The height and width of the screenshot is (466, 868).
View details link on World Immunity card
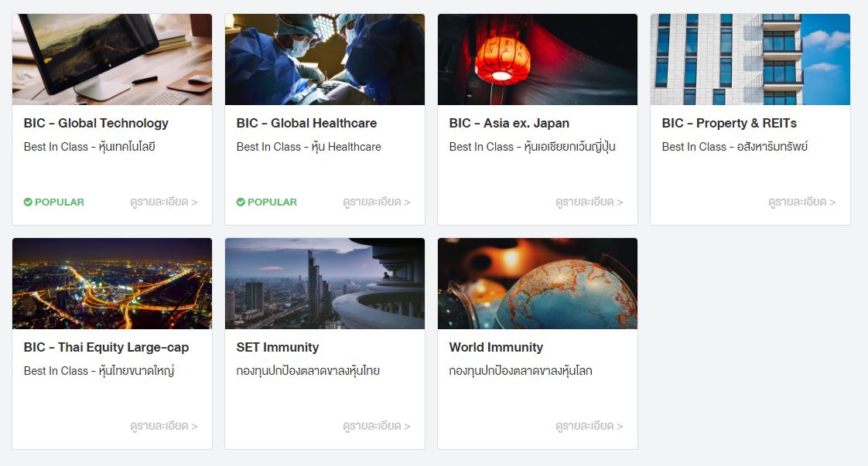tap(589, 426)
